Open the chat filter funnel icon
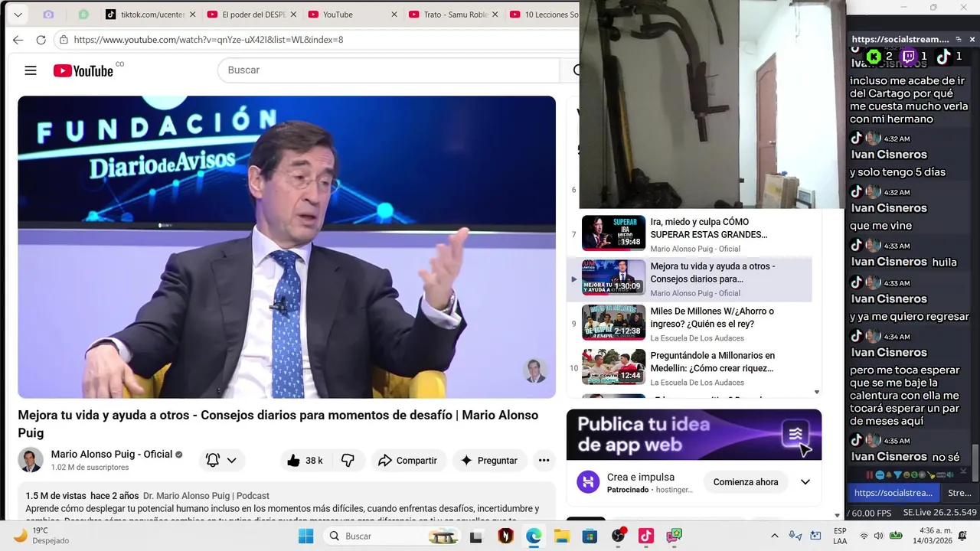The width and height of the screenshot is (980, 551). (x=897, y=475)
